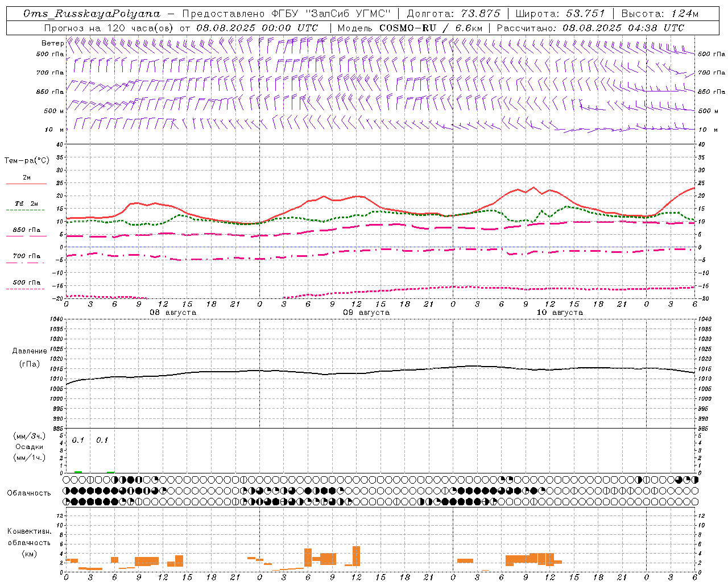Click the Конвективн. convective cloud label
Screen dimensions: 728x582
point(29,531)
